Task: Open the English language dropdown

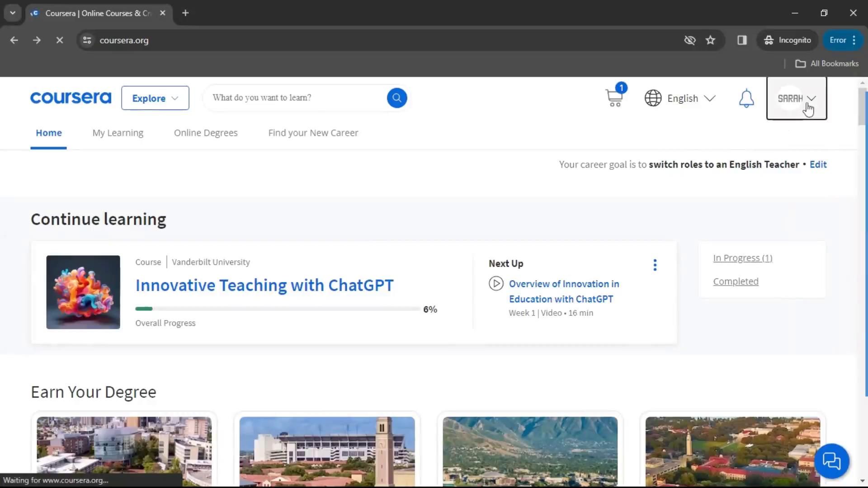Action: coord(680,98)
